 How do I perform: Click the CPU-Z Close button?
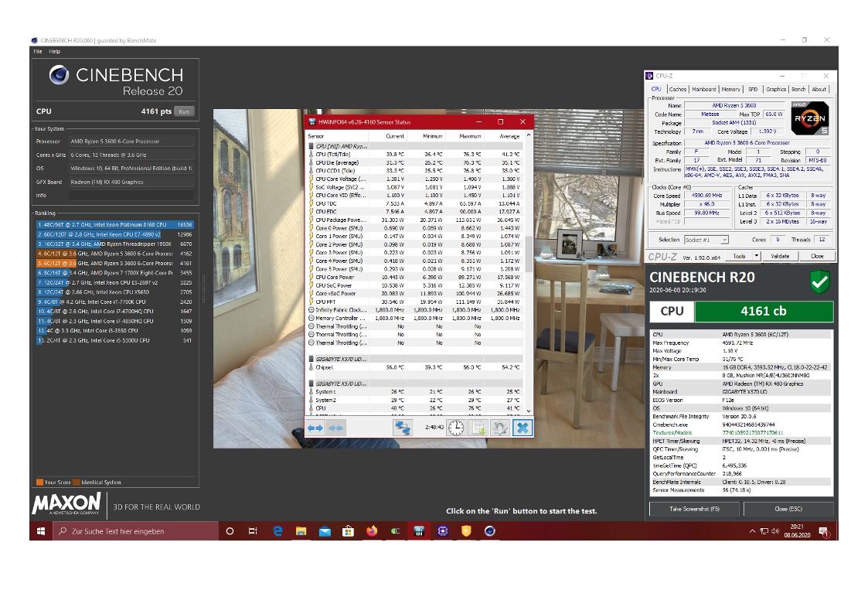click(x=817, y=256)
